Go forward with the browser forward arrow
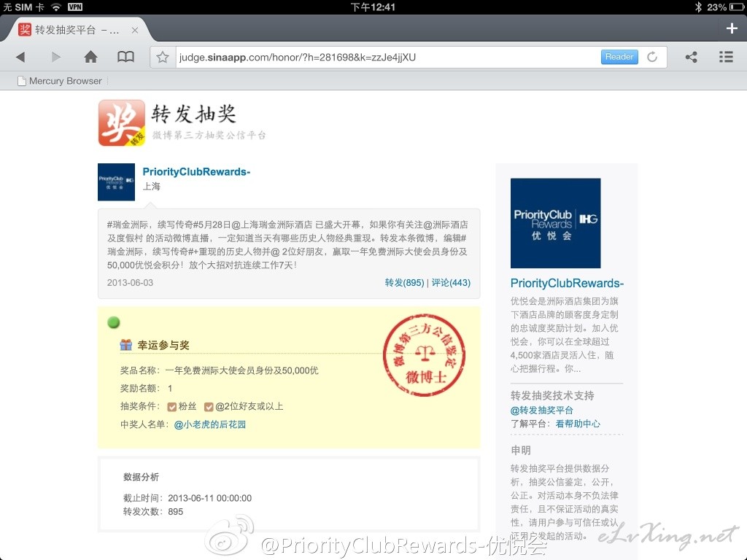 [55, 57]
